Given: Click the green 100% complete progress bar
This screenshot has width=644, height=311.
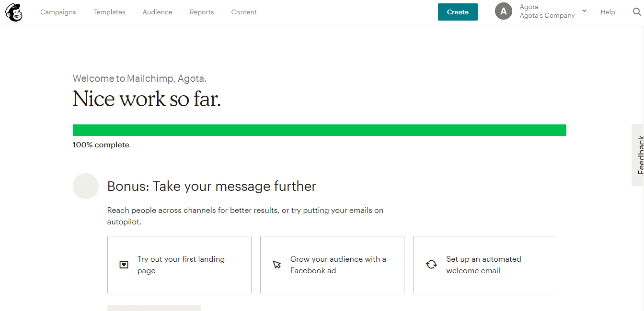Looking at the screenshot, I should coord(319,130).
